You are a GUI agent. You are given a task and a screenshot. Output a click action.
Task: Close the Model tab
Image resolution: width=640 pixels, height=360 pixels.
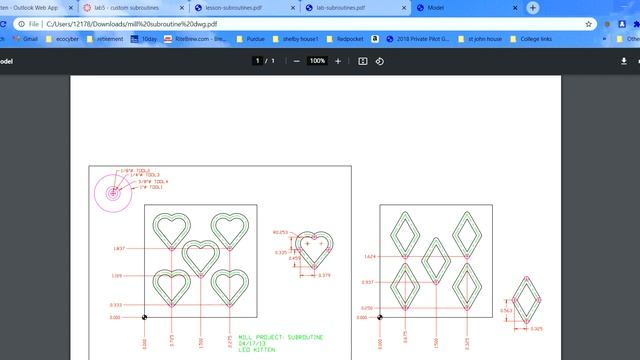[x=515, y=8]
